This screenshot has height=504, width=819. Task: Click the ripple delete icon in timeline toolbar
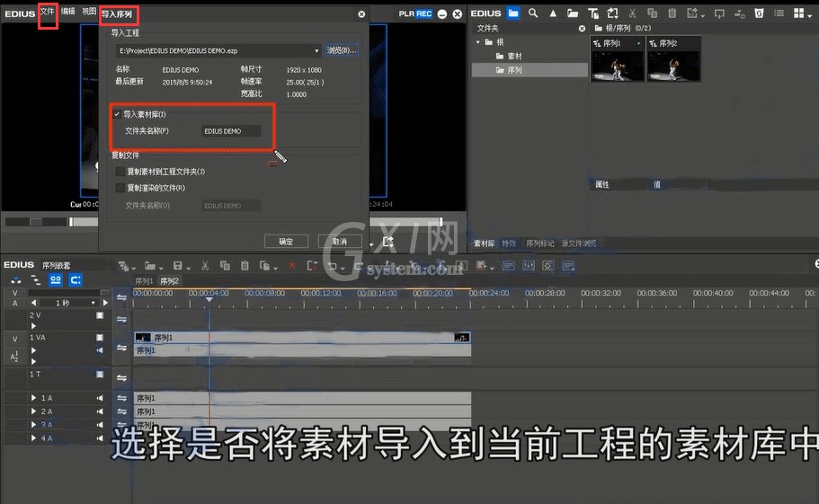pyautogui.click(x=312, y=266)
